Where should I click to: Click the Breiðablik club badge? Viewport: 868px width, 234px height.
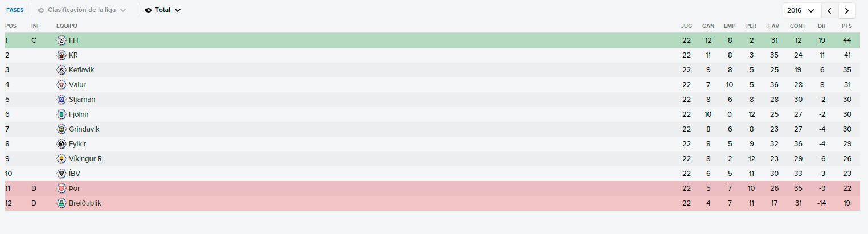pos(62,203)
